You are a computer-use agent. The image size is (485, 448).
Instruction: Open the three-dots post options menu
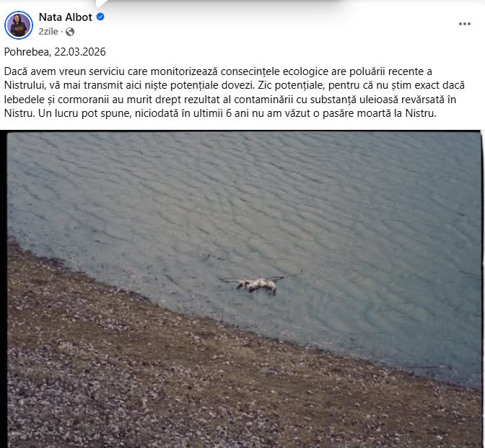464,24
